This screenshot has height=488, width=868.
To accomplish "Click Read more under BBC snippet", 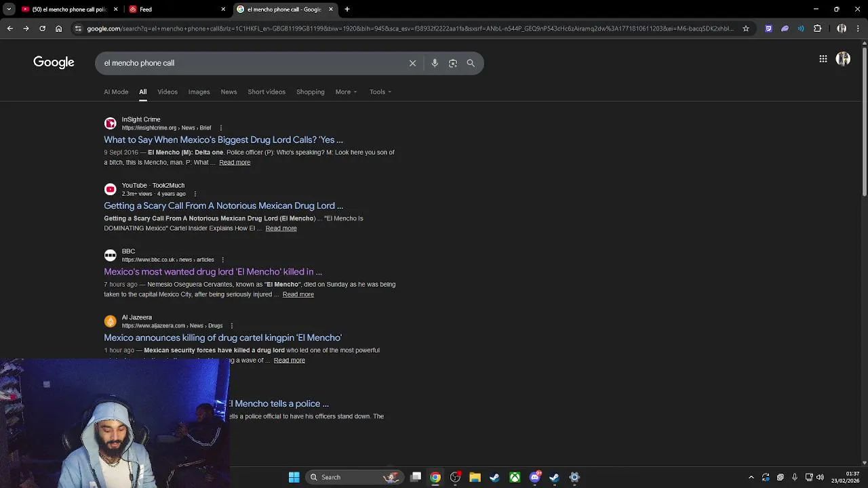I will pos(298,294).
